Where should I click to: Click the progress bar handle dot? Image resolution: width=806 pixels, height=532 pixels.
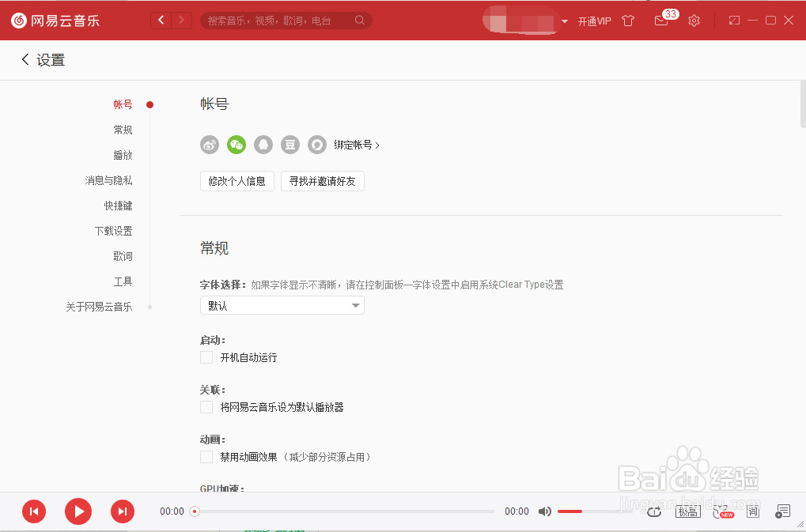click(x=195, y=511)
